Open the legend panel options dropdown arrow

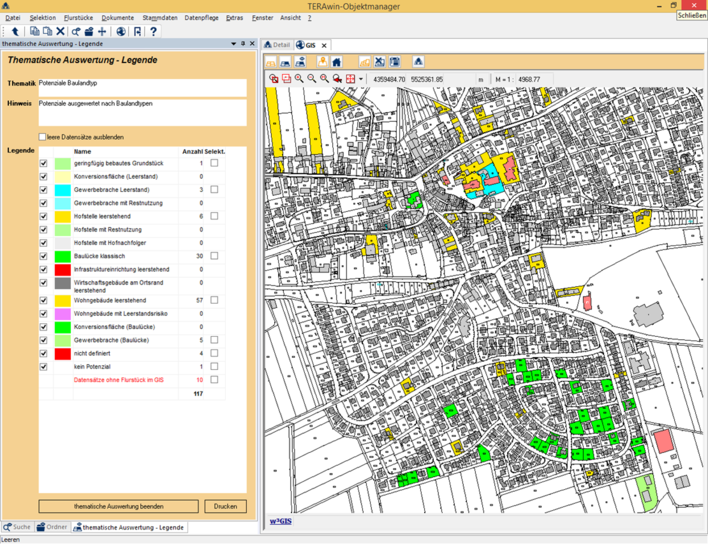(x=234, y=44)
